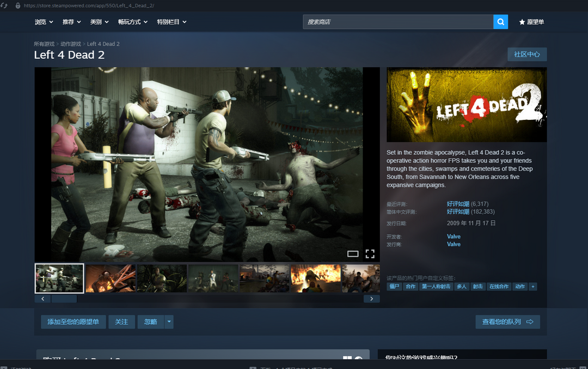This screenshot has height=369, width=588.
Task: Follow the game with 关注 button
Action: 121,322
